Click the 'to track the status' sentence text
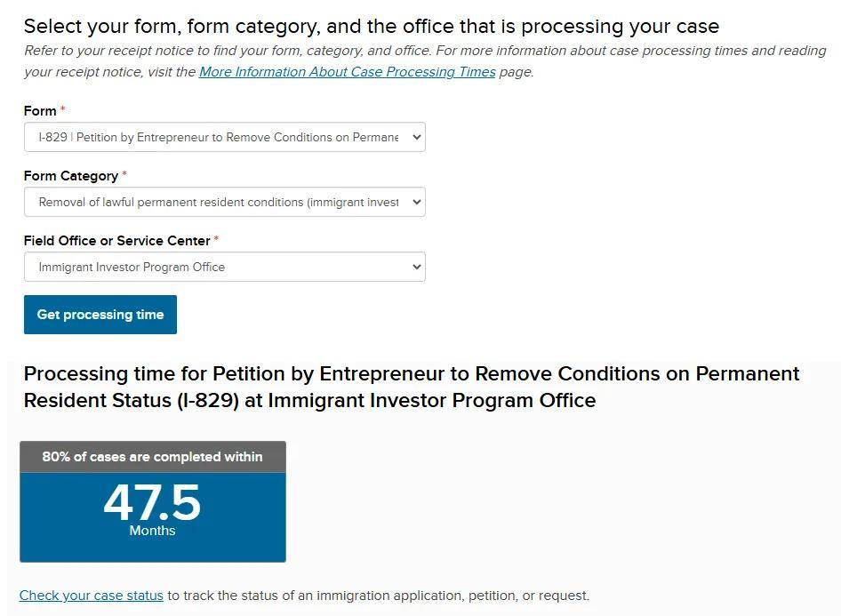Viewport: 841px width, 616px height. coord(378,596)
